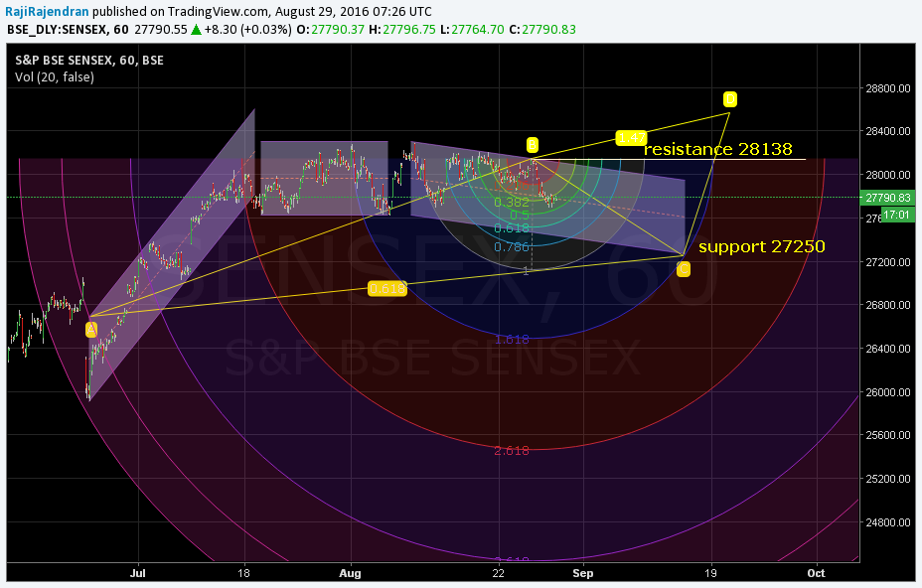Click the Aug label on time axis
This screenshot has height=588, width=922.
(351, 573)
